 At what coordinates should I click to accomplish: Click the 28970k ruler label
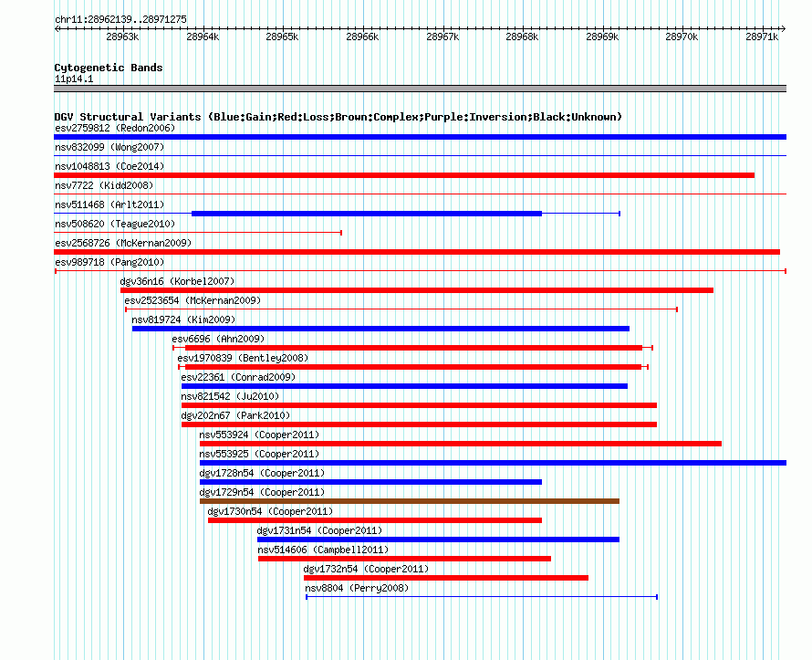682,37
